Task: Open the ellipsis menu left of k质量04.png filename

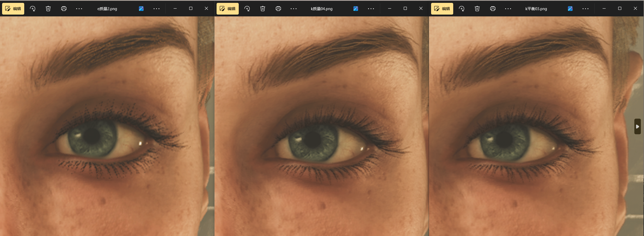Action: pos(294,9)
